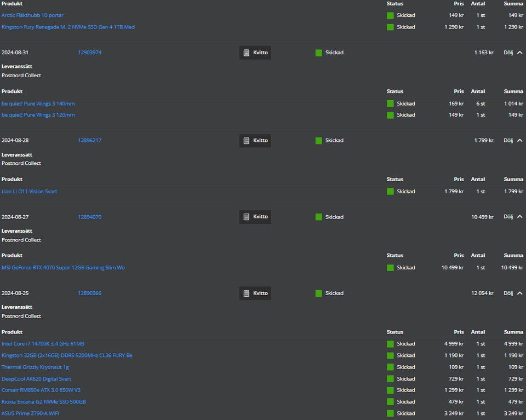The height and width of the screenshot is (420, 526).
Task: Open Thermal Grizzly Kryonaut 1g product
Action: [35, 367]
